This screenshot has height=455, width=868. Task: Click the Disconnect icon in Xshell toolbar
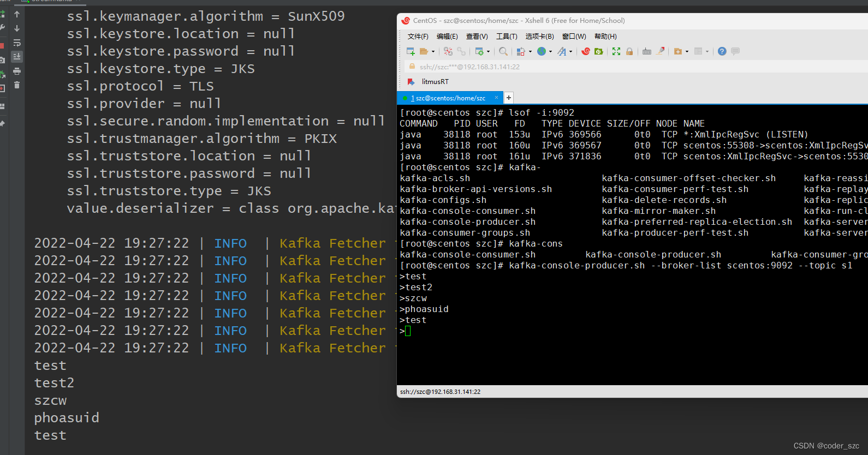(448, 51)
